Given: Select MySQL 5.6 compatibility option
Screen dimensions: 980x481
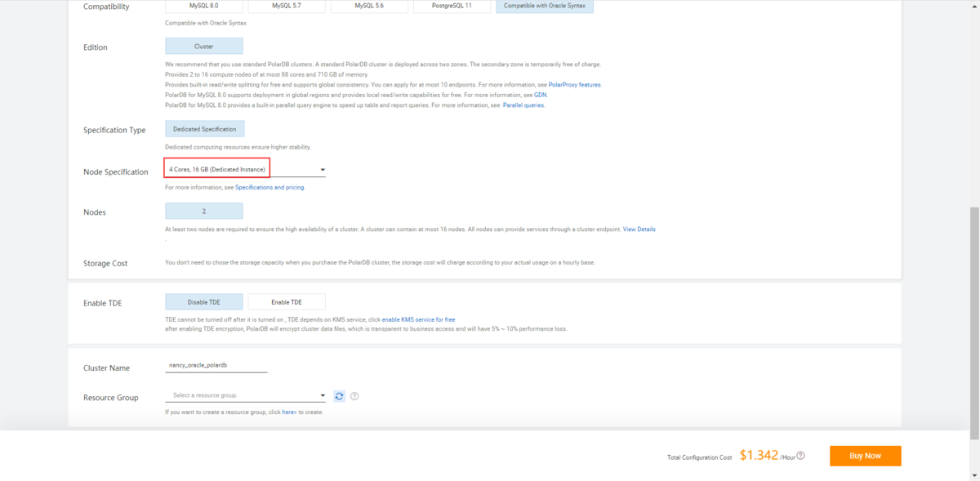Looking at the screenshot, I should (369, 6).
